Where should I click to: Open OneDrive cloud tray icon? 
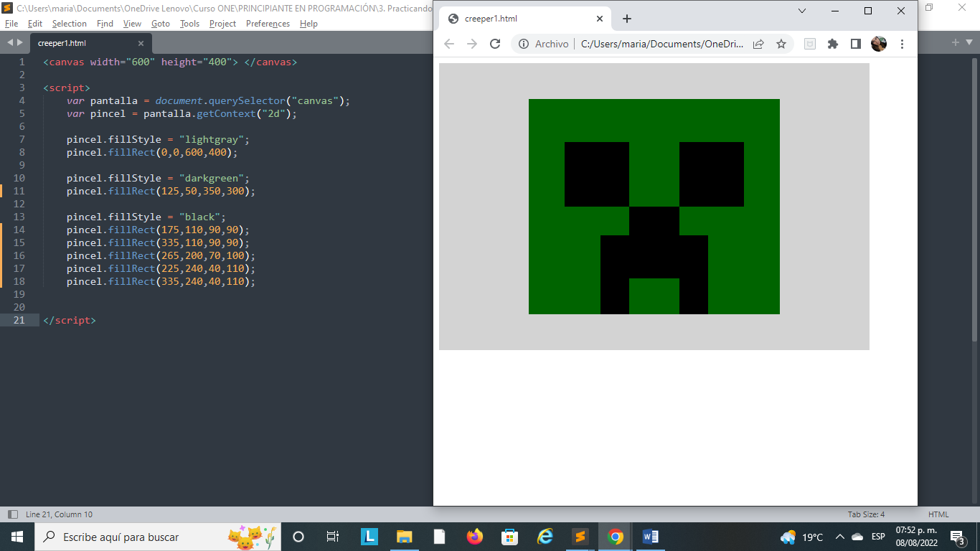coord(857,537)
